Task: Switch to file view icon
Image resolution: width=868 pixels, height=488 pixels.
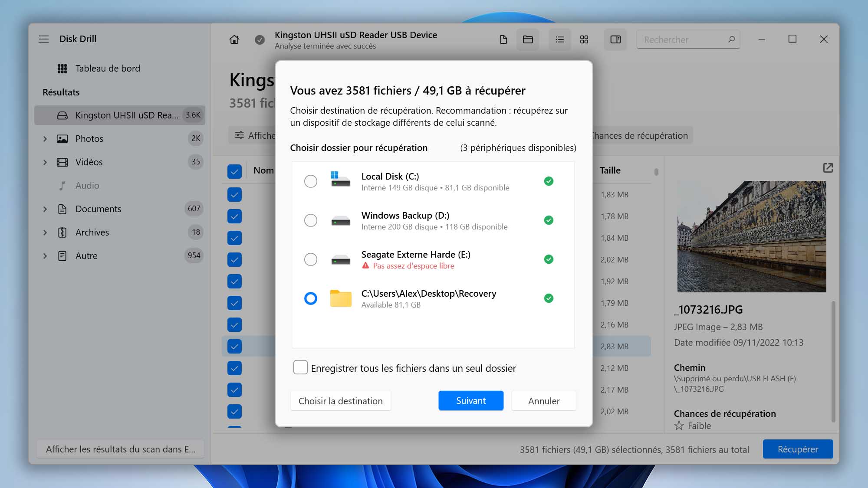Action: [x=503, y=39]
